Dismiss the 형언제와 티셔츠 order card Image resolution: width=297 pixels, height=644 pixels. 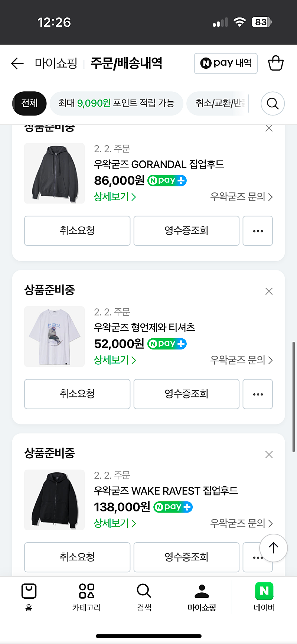click(269, 291)
